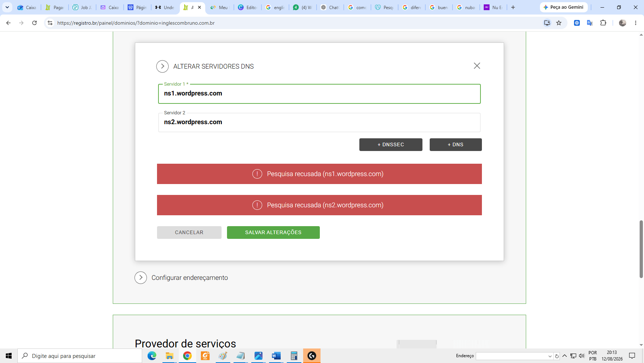Switch to the Job tab
Image resolution: width=644 pixels, height=363 pixels.
point(82,7)
